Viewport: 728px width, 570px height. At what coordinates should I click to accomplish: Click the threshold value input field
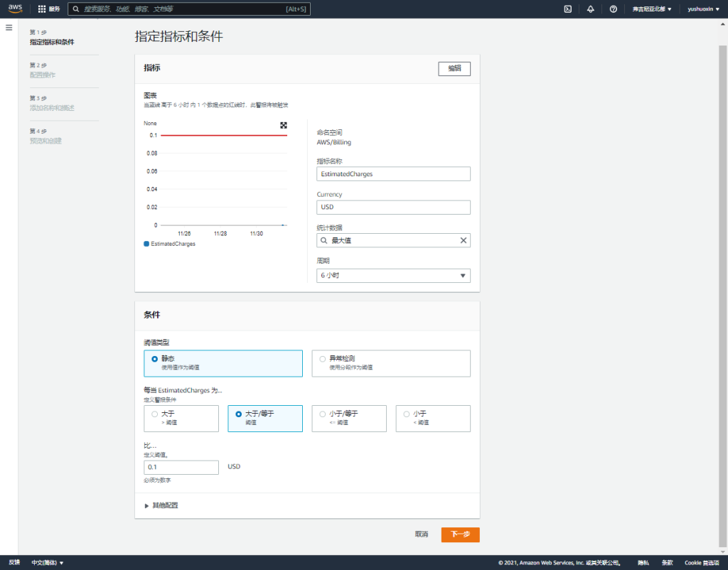[x=181, y=467]
